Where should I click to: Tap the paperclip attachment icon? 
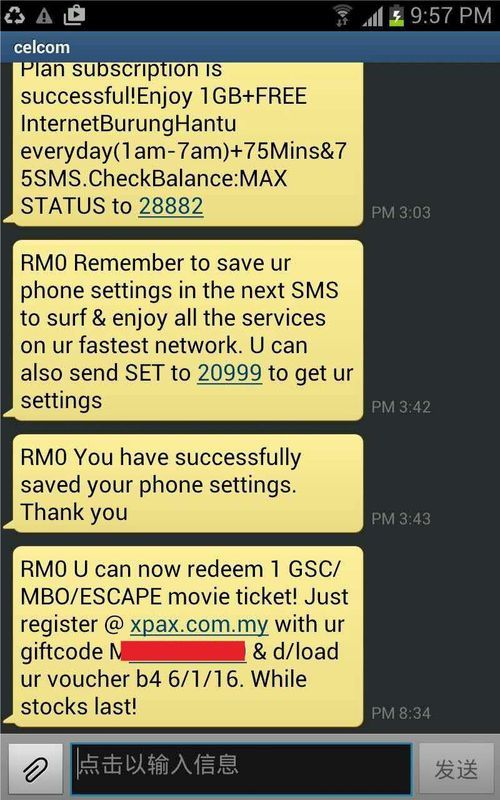pyautogui.click(x=36, y=769)
